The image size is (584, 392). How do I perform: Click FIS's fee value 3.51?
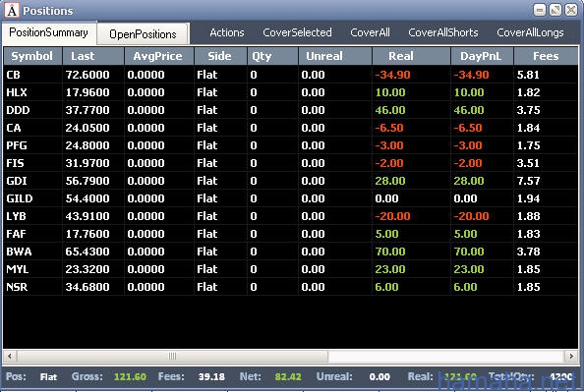528,163
